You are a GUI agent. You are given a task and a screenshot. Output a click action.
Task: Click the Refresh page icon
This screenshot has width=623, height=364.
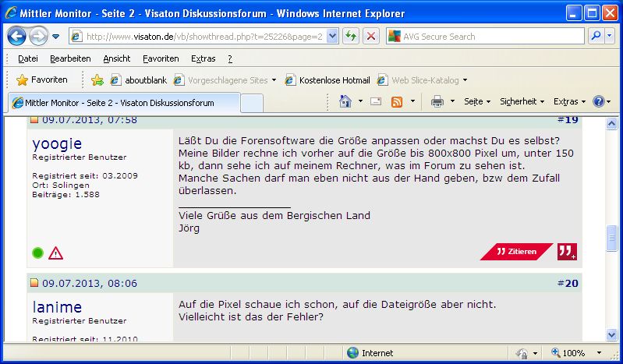click(351, 37)
